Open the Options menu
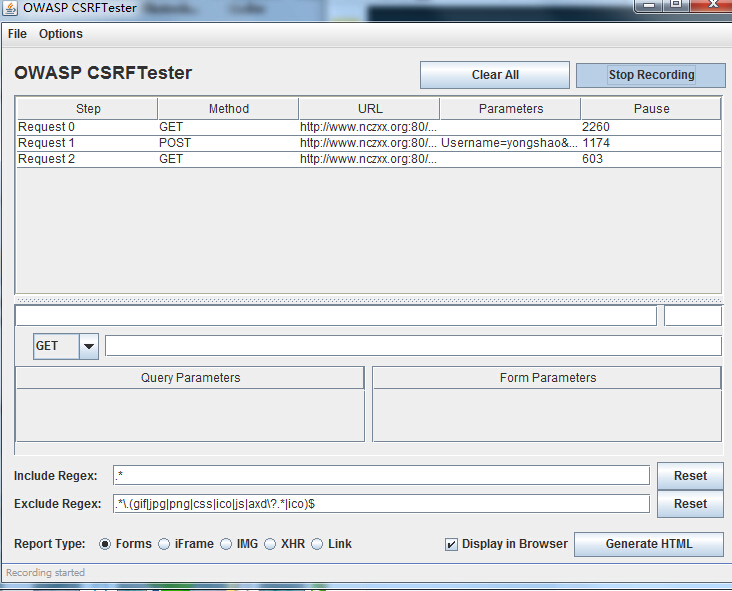 click(61, 34)
